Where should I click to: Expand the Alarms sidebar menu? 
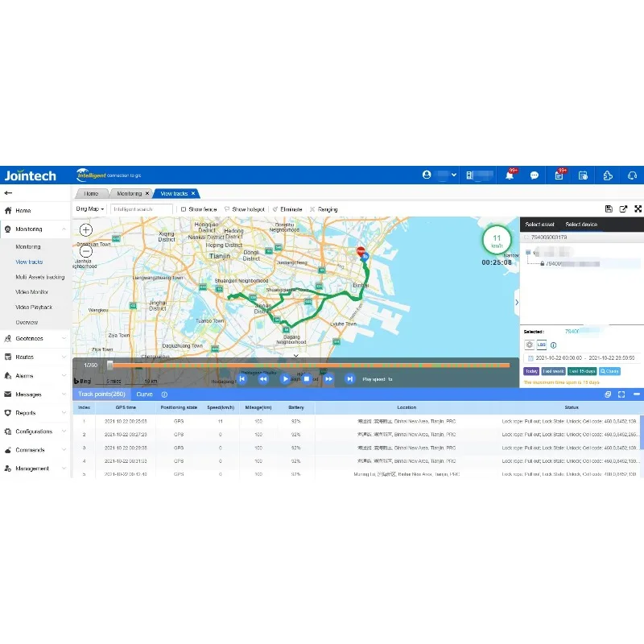point(35,376)
